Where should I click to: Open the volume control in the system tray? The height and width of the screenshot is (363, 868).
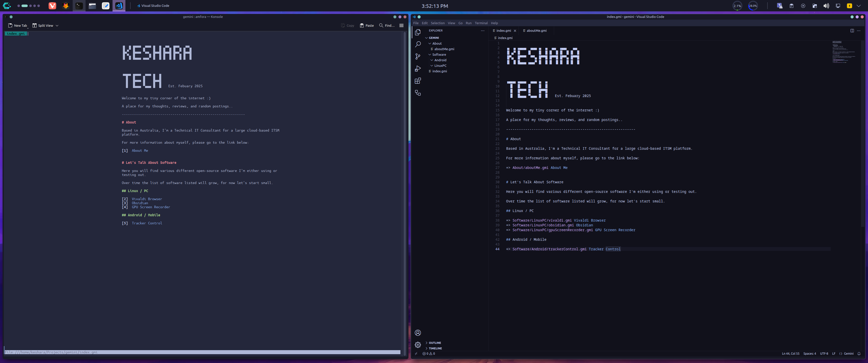pos(826,6)
